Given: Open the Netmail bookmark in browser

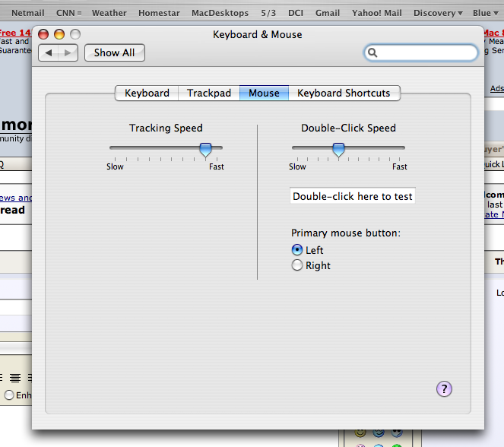Looking at the screenshot, I should pyautogui.click(x=27, y=13).
